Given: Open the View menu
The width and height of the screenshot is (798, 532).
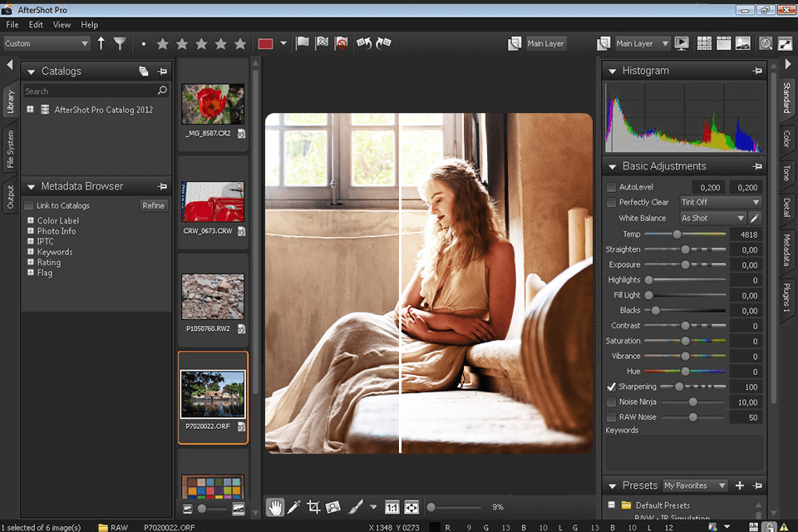Looking at the screenshot, I should click(x=62, y=25).
